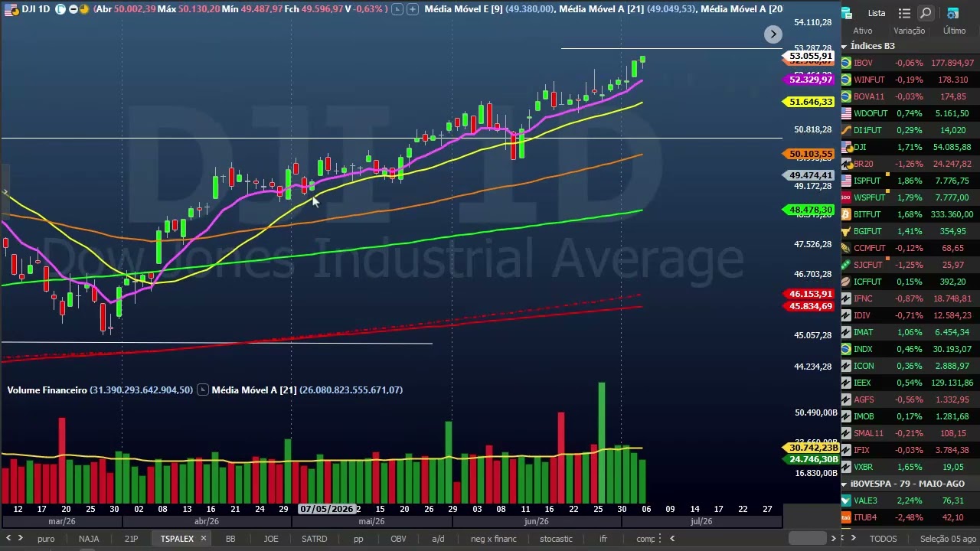The width and height of the screenshot is (980, 551).
Task: Switch to the NAJA tab
Action: tap(89, 539)
